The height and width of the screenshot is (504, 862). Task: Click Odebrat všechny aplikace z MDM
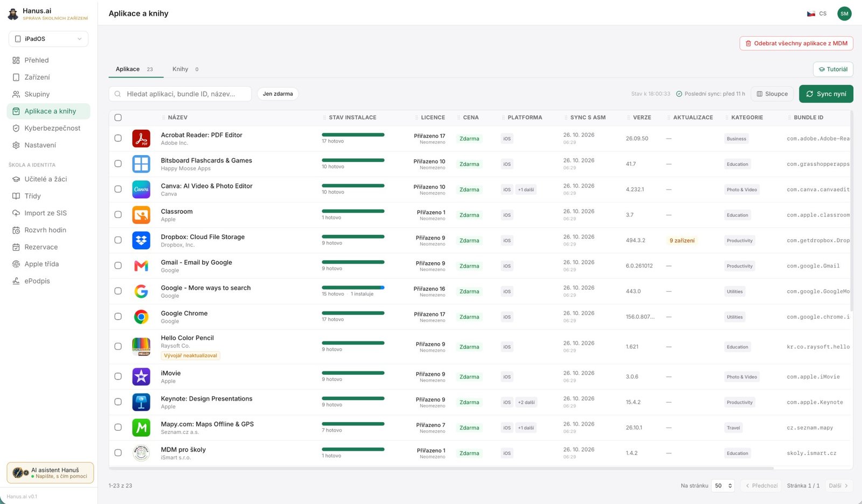(x=796, y=44)
